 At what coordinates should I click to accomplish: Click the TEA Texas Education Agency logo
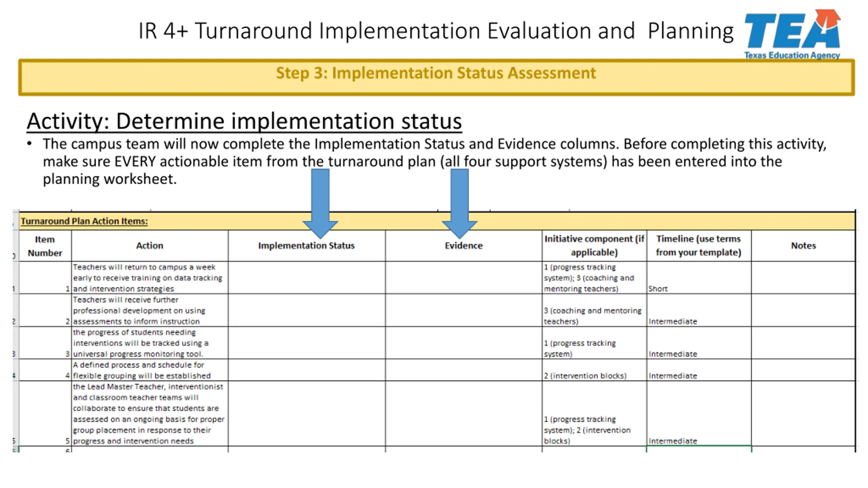tap(792, 34)
